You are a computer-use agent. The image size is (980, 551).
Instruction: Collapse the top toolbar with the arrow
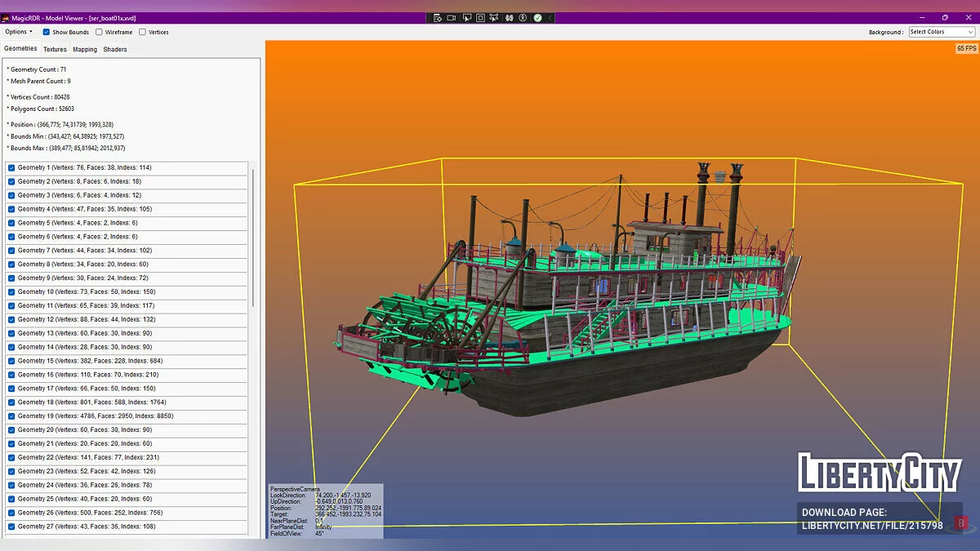550,17
